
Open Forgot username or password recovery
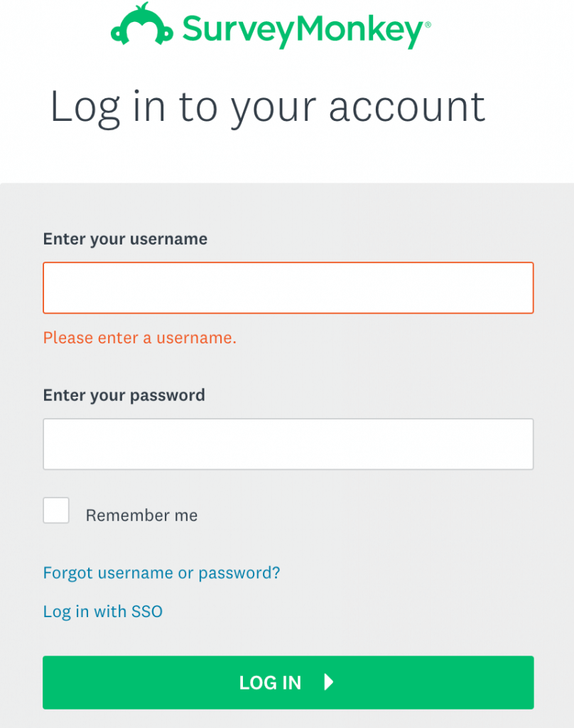(161, 572)
